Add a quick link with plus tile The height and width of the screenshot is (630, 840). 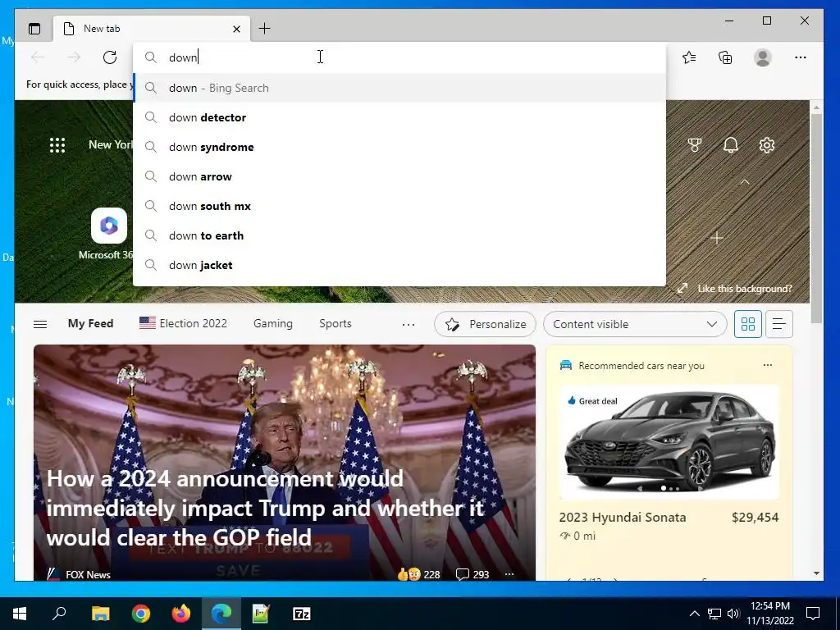point(717,238)
